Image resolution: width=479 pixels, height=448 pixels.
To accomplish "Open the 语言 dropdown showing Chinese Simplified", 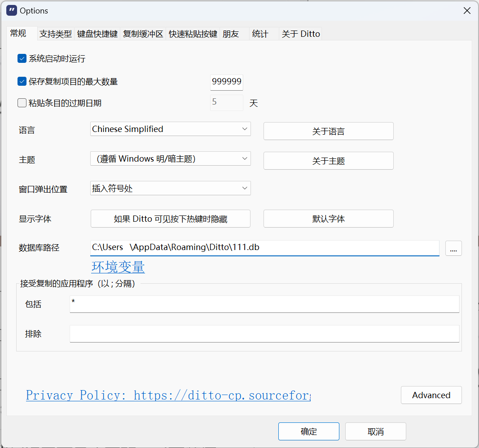I will tap(170, 129).
